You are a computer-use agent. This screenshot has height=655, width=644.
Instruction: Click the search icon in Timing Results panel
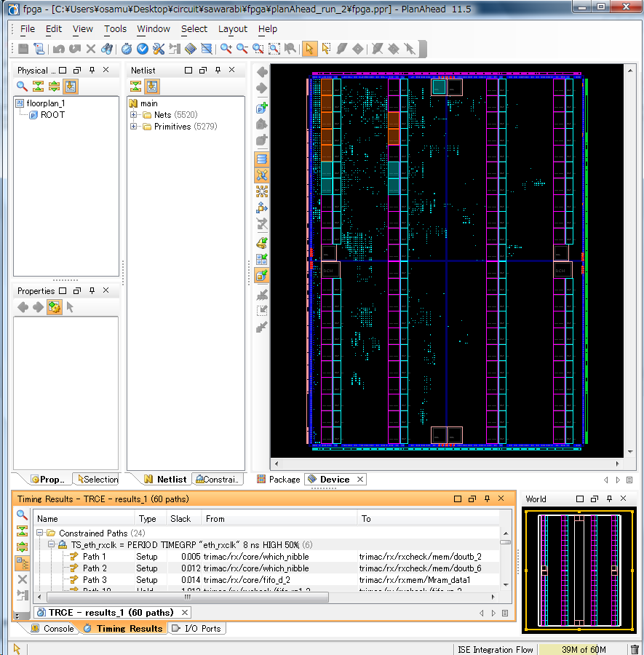pos(23,515)
